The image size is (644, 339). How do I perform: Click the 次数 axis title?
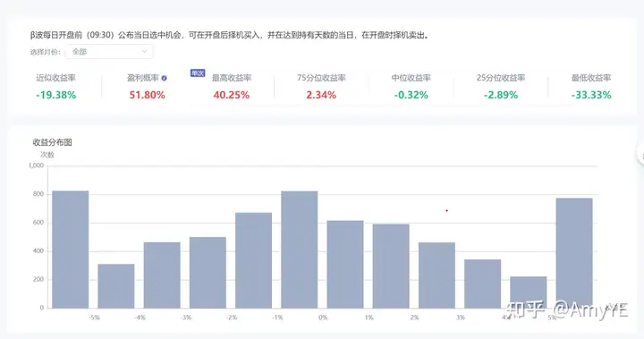pyautogui.click(x=47, y=155)
